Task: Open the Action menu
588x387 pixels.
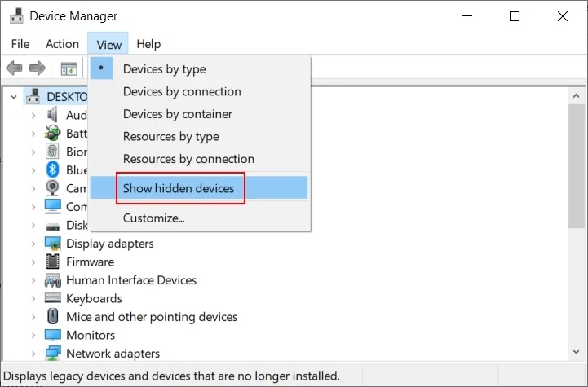Action: coord(62,44)
